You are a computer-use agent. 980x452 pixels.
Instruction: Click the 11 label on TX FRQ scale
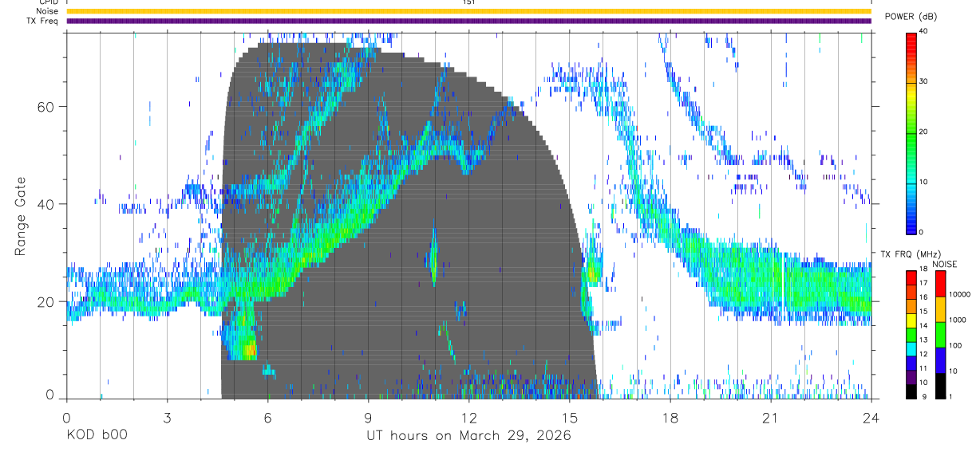[923, 368]
